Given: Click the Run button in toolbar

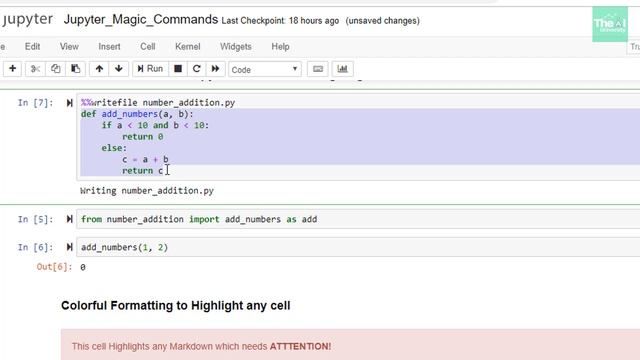Looking at the screenshot, I should click(150, 69).
